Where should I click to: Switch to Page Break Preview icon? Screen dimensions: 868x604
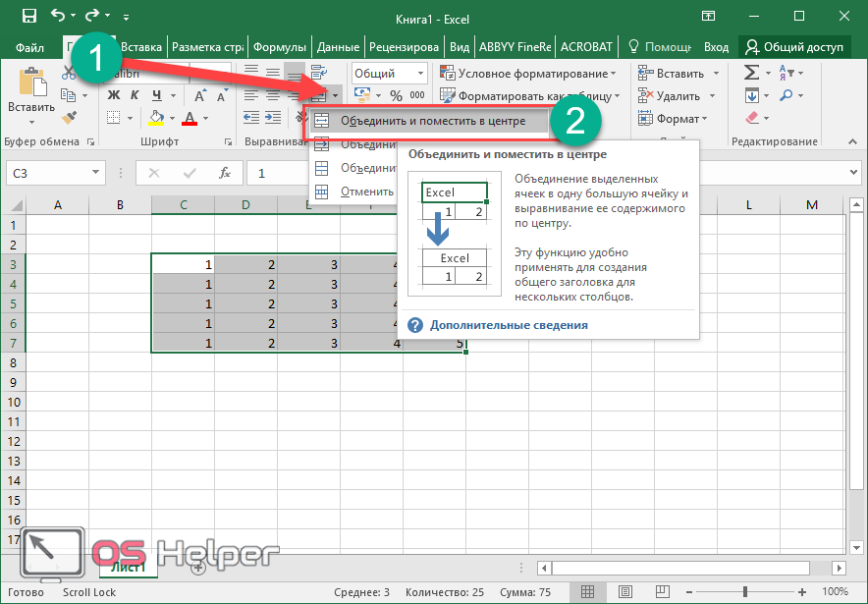coord(663,592)
